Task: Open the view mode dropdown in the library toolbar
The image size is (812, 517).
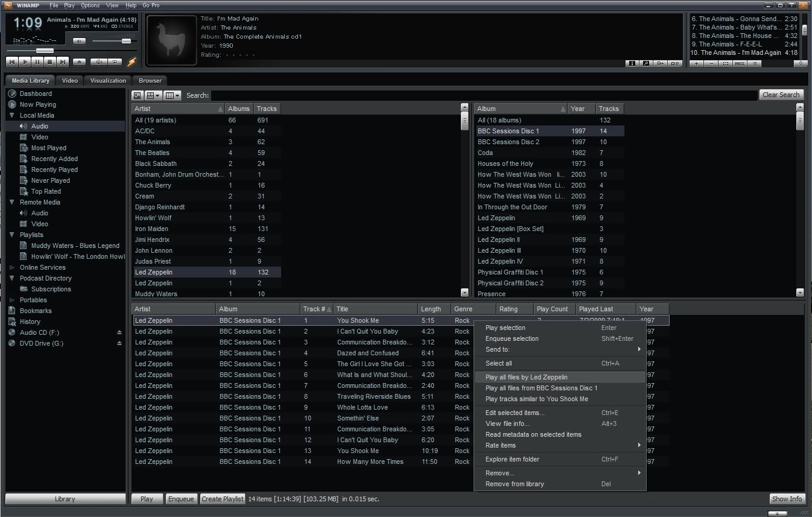Action: 153,95
